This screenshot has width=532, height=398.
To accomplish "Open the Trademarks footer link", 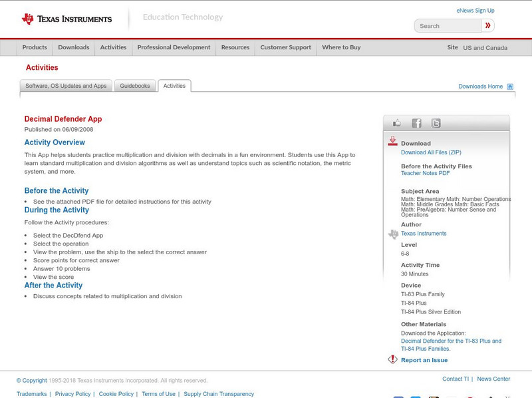I will pos(31,394).
